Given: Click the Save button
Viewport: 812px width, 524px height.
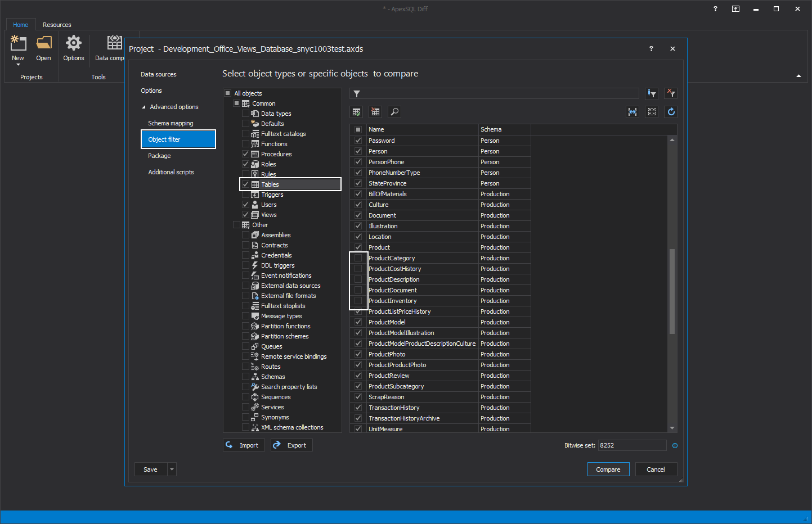Looking at the screenshot, I should coord(150,469).
